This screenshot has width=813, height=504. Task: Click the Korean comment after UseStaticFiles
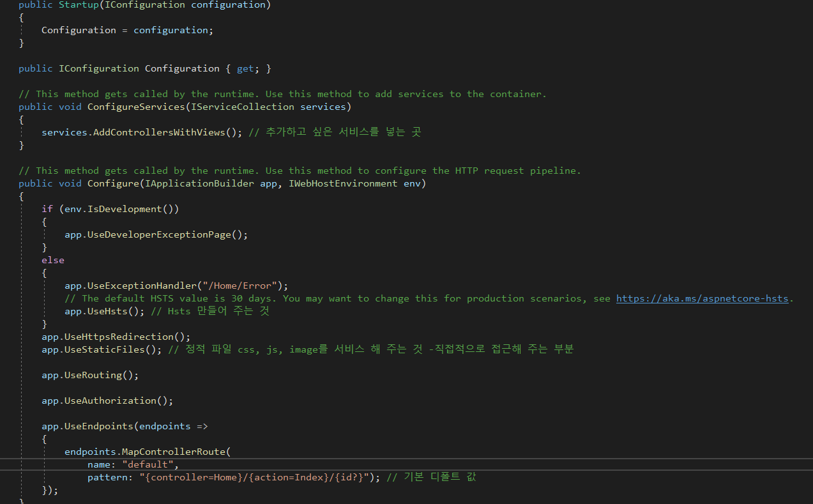tap(371, 349)
